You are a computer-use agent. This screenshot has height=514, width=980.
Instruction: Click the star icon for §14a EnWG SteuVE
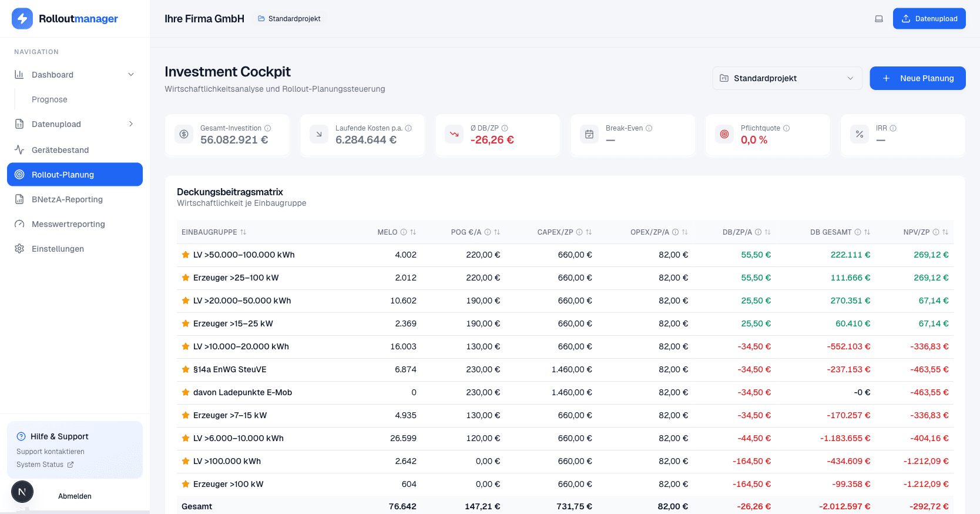tap(186, 369)
